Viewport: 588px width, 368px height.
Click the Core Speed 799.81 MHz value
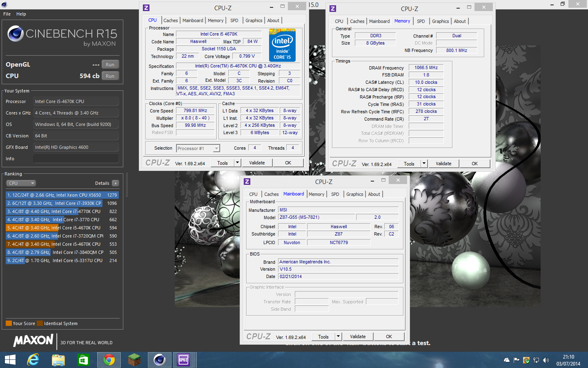click(195, 111)
